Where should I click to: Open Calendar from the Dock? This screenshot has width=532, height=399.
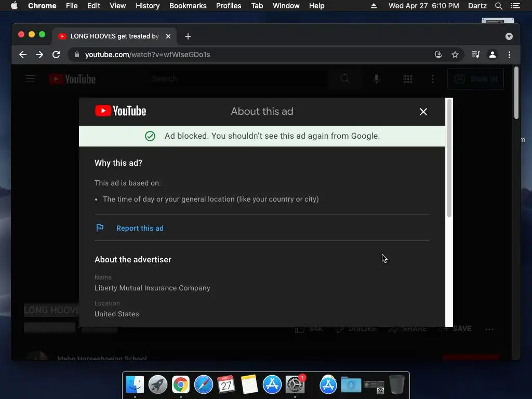click(x=227, y=385)
